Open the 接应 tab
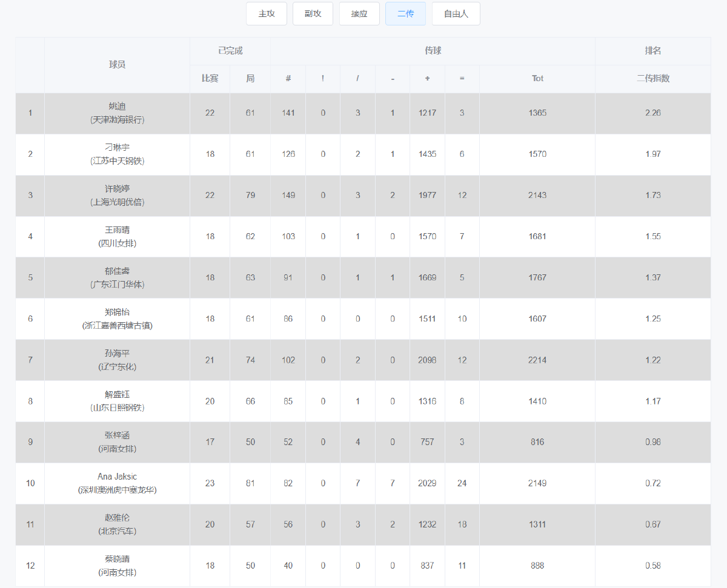This screenshot has height=588, width=727. click(x=359, y=13)
